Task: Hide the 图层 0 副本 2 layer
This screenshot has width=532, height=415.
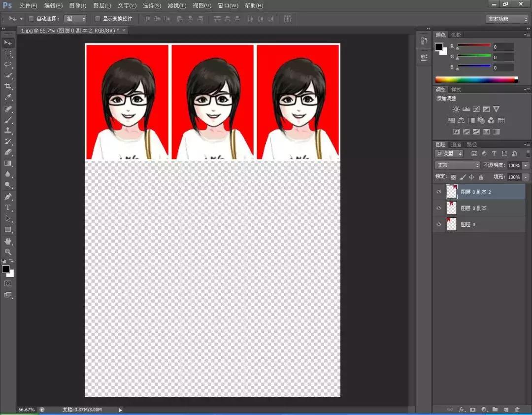Action: click(x=439, y=192)
